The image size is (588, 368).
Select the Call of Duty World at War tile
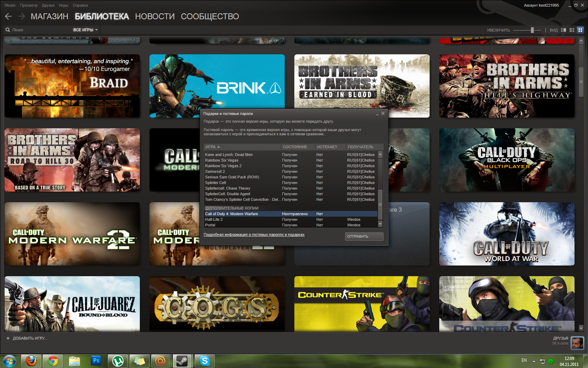tap(507, 234)
